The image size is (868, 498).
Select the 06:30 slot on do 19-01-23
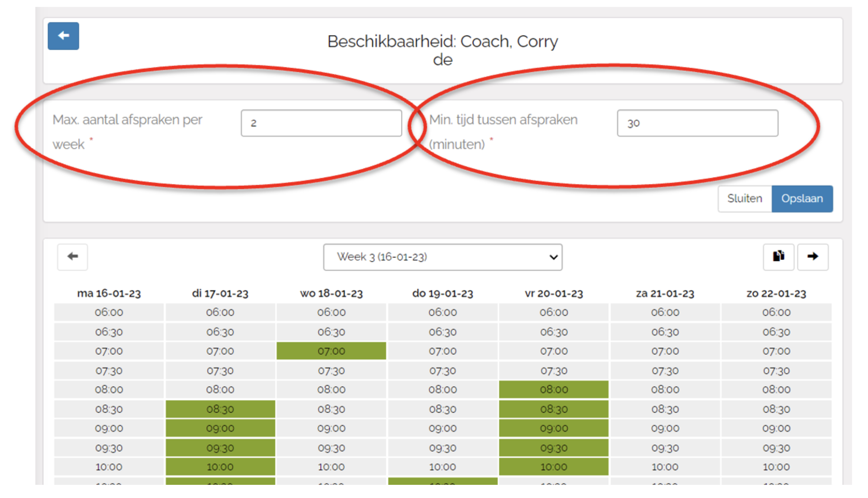coord(442,332)
